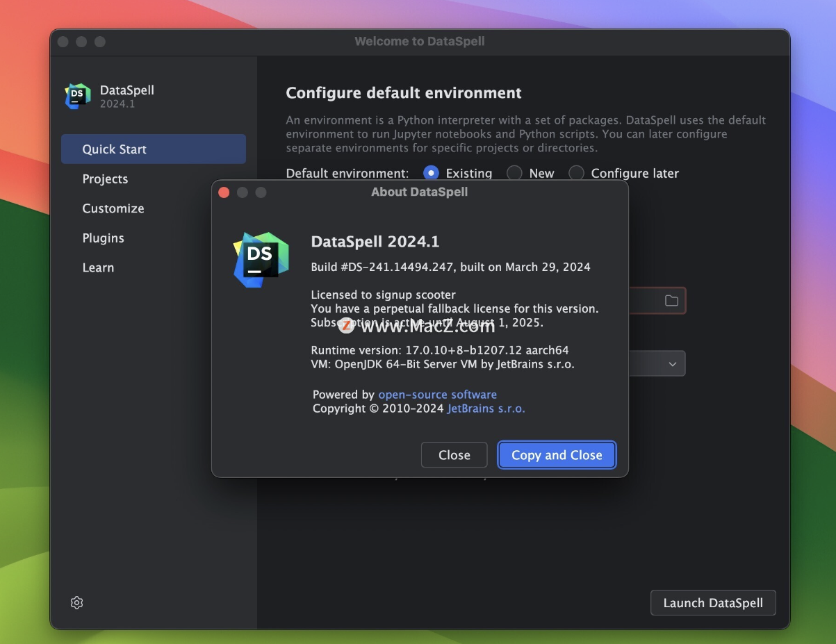The height and width of the screenshot is (644, 836).
Task: Open settings gear in Welcome window
Action: coord(77,603)
